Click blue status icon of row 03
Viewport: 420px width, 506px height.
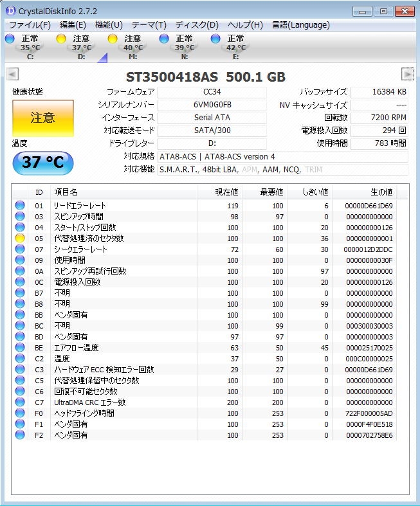pyautogui.click(x=20, y=216)
